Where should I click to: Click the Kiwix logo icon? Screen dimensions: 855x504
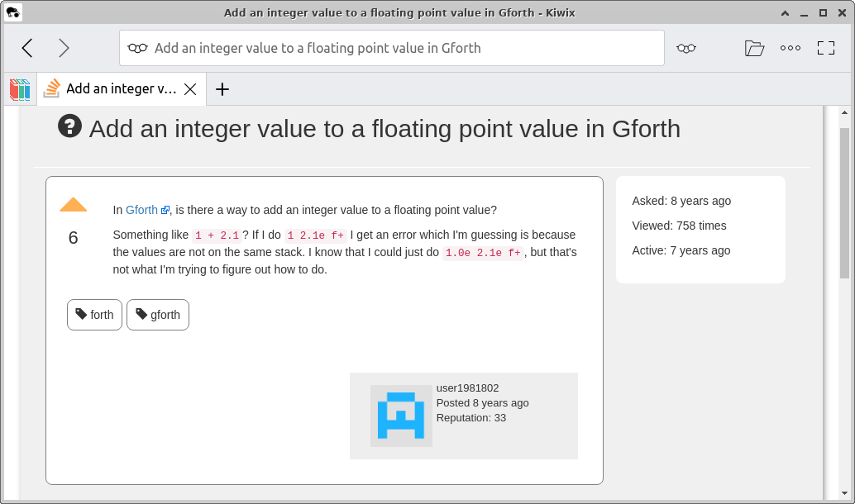[12, 12]
